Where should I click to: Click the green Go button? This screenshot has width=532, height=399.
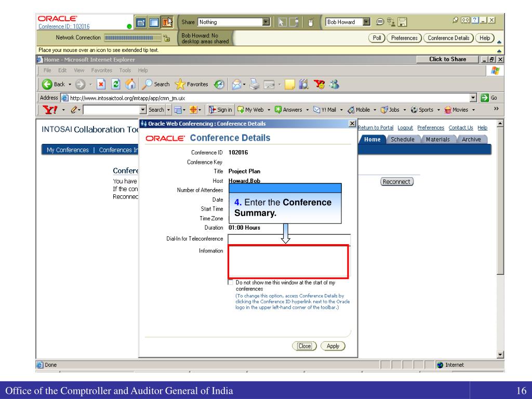488,98
